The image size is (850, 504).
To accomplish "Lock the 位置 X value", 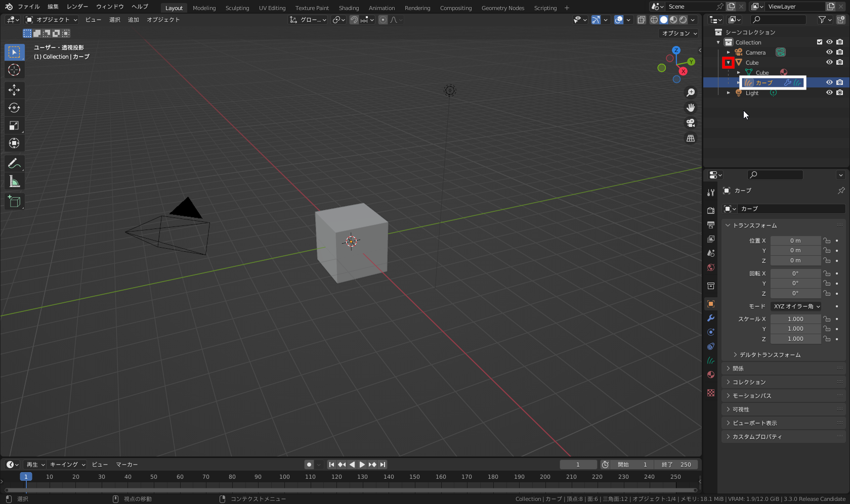I will click(x=827, y=241).
